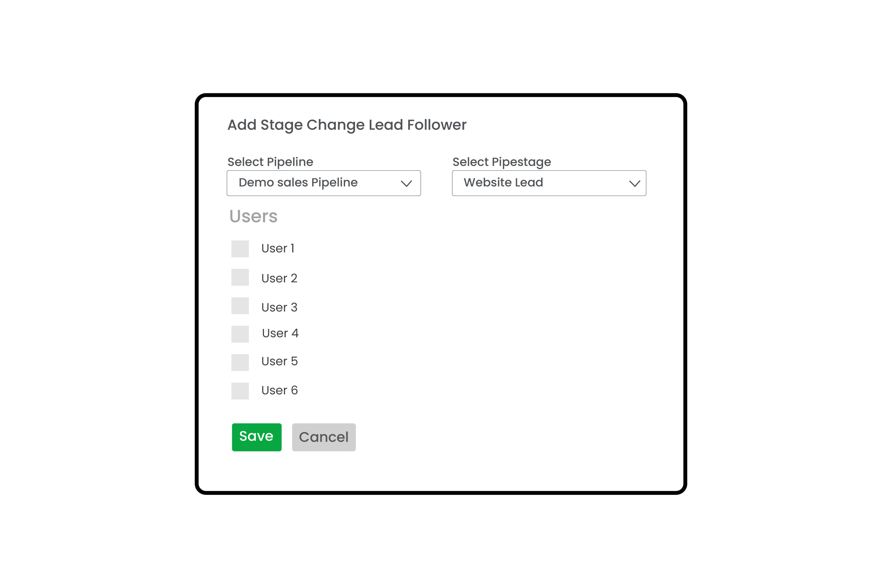Click the chevron arrow in the Pipeline dropdown
Viewport: 882px width, 588px height.
(x=406, y=183)
